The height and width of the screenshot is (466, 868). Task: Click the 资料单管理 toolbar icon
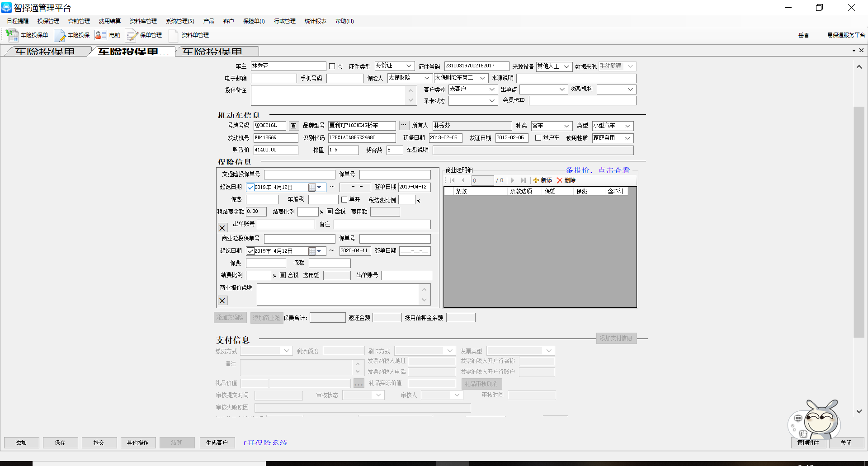[x=173, y=35]
